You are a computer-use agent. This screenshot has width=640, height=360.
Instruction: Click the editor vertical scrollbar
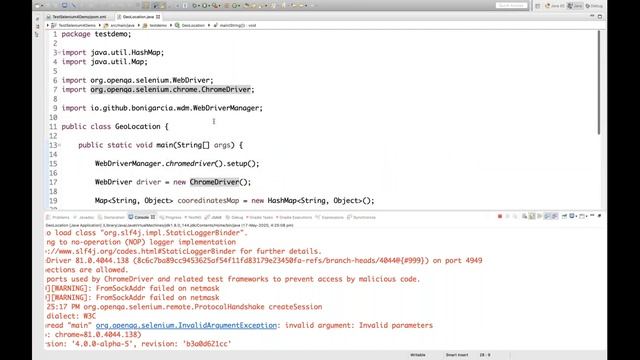pyautogui.click(x=599, y=82)
